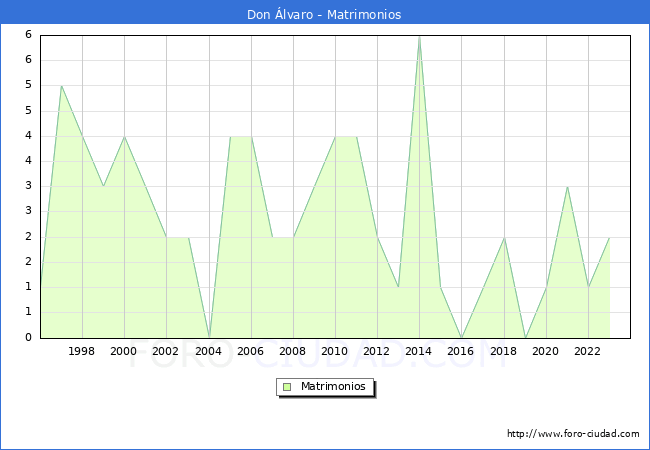The height and width of the screenshot is (450, 650).
Task: Click the 2021 peak at value 3
Action: (x=567, y=187)
